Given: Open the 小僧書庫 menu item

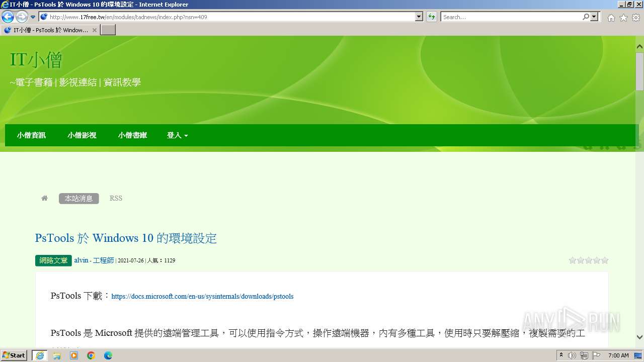Looking at the screenshot, I should [133, 135].
